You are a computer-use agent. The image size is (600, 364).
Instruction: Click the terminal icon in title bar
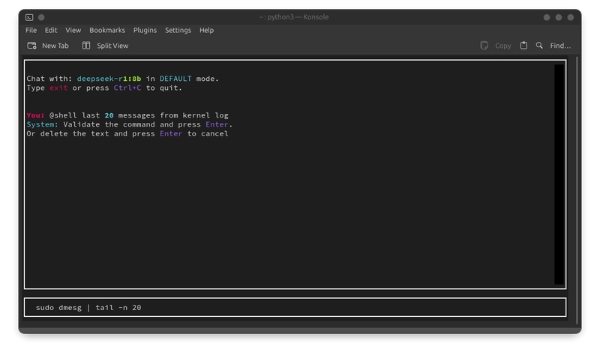click(x=29, y=17)
